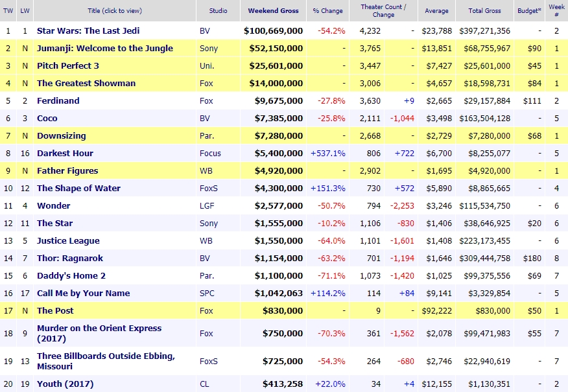Sort by the Budget column header

coord(529,11)
